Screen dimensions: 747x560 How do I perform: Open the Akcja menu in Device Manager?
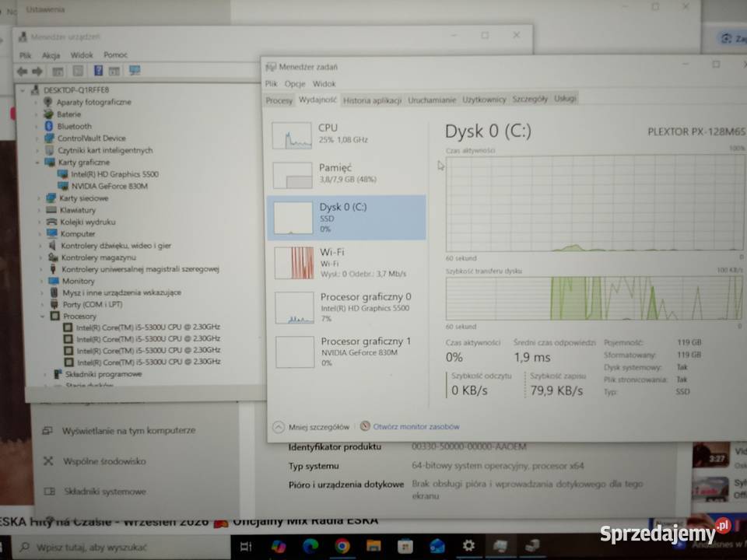point(51,56)
